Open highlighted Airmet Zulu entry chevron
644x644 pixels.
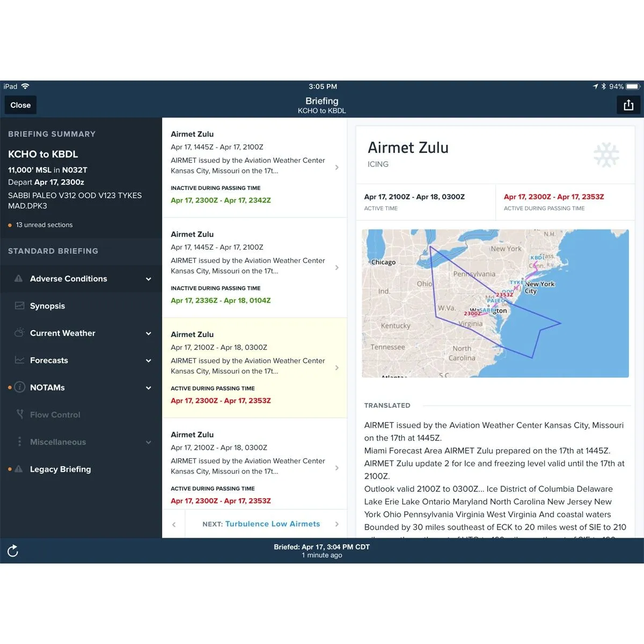coord(337,368)
